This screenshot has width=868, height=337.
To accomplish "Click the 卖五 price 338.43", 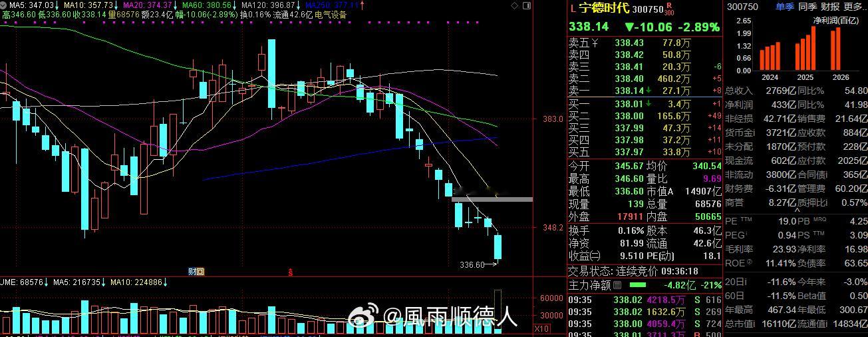I will click(x=629, y=43).
